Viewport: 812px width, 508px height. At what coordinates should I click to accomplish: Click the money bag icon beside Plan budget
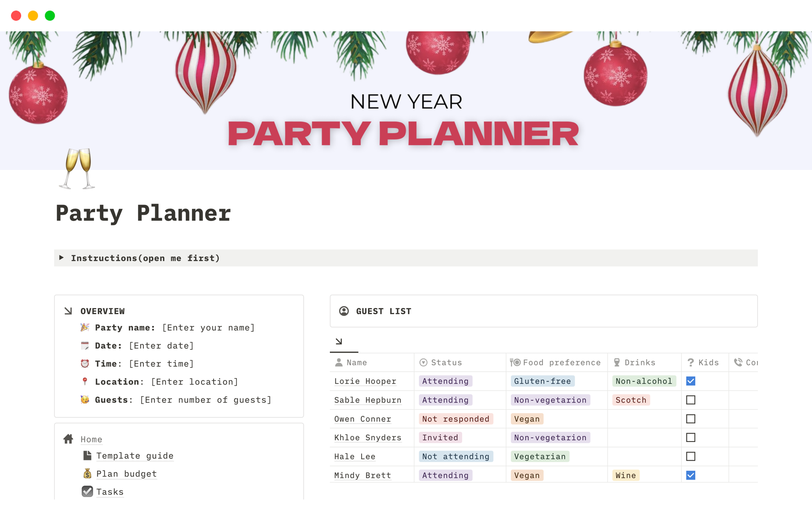[x=87, y=474]
